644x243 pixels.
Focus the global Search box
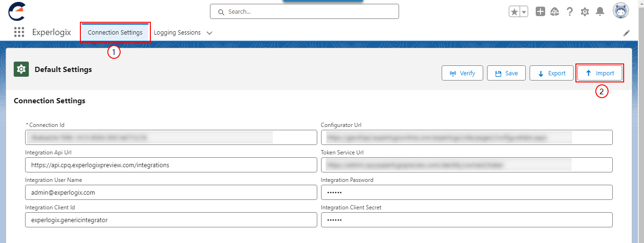pos(305,11)
